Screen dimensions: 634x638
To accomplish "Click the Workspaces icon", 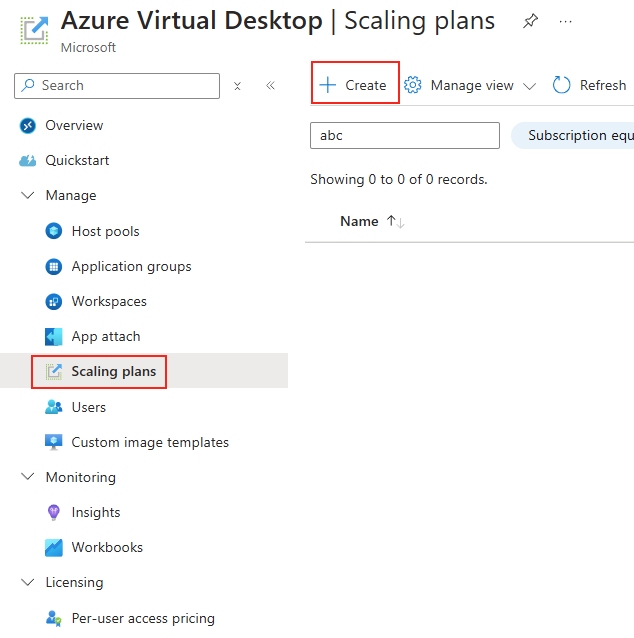I will coord(54,302).
